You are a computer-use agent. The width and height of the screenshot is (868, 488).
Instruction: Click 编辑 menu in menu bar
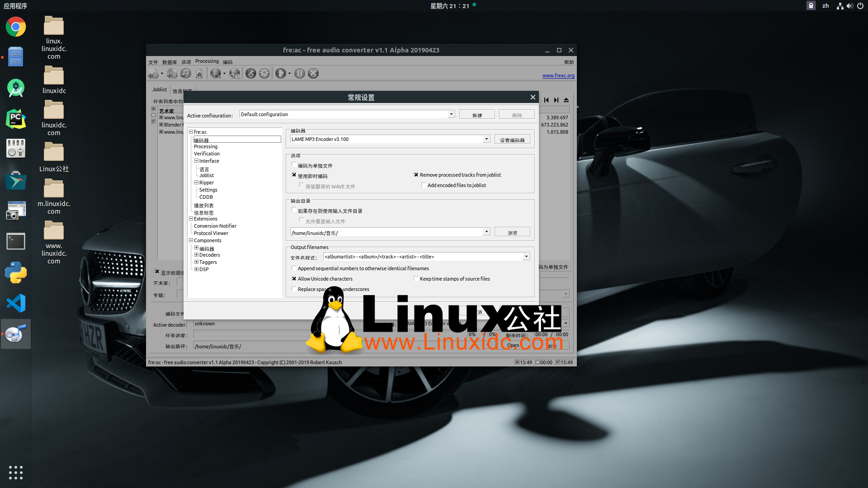click(226, 61)
